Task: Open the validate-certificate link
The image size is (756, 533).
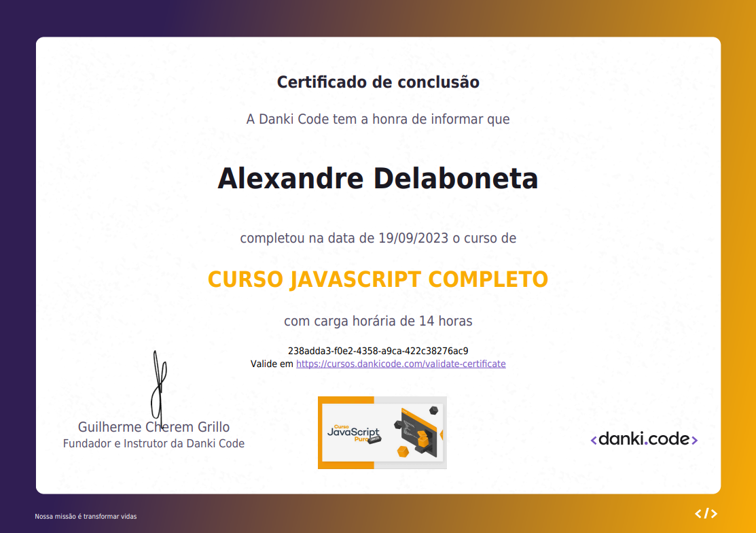Action: [x=401, y=364]
